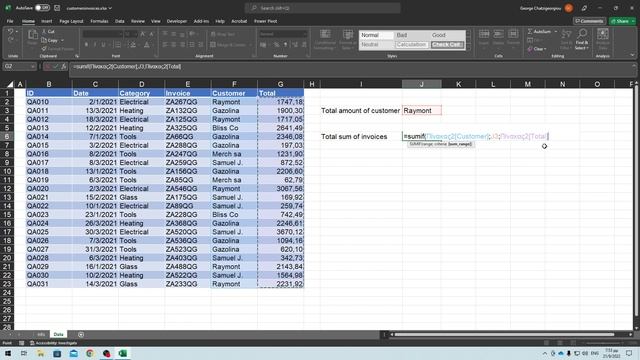Open Find & Select
640x360 pixels.
click(x=582, y=39)
